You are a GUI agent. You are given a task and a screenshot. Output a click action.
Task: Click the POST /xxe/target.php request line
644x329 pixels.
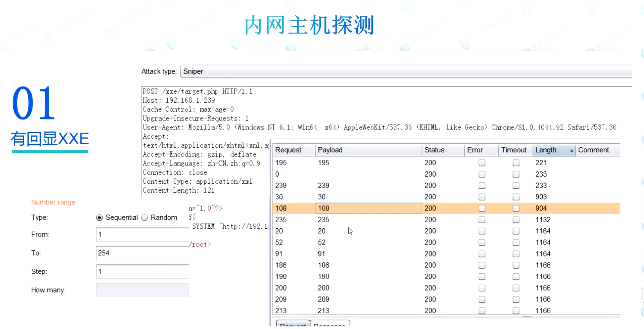197,91
